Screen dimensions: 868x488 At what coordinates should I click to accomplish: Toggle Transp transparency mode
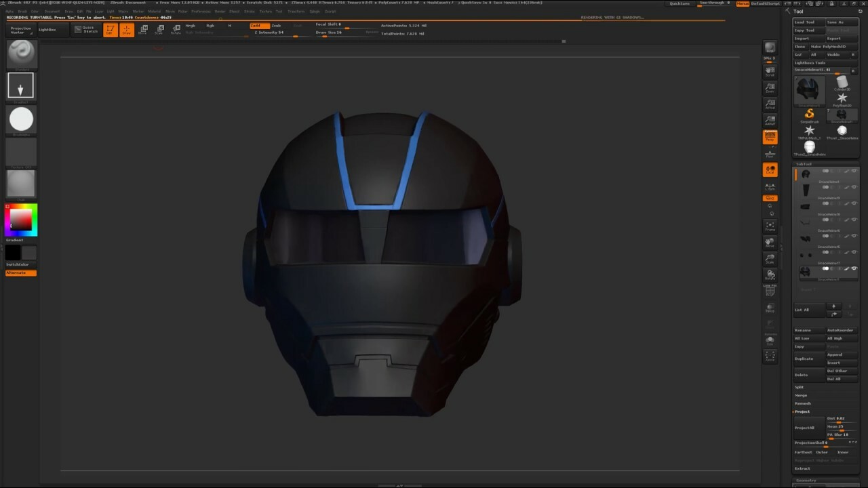tap(770, 308)
